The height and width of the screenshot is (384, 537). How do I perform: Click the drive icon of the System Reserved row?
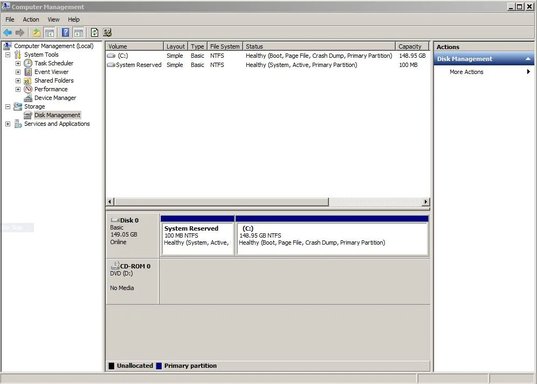click(x=111, y=65)
